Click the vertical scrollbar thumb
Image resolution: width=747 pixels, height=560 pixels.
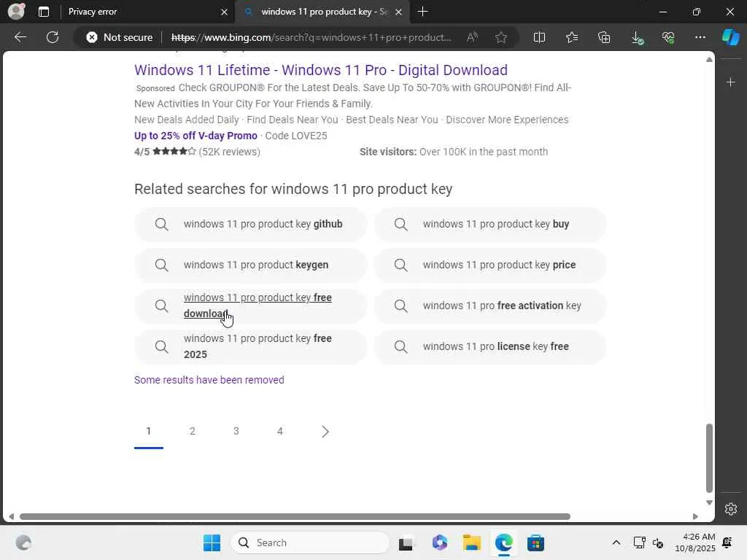pyautogui.click(x=709, y=458)
